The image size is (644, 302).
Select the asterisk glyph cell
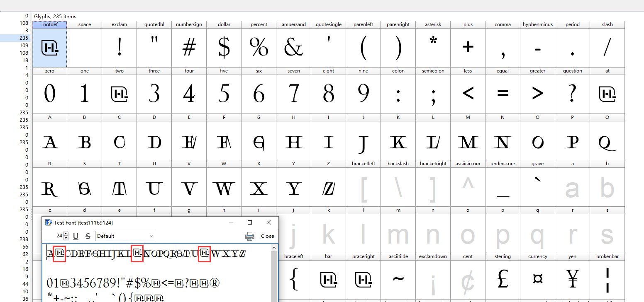433,44
